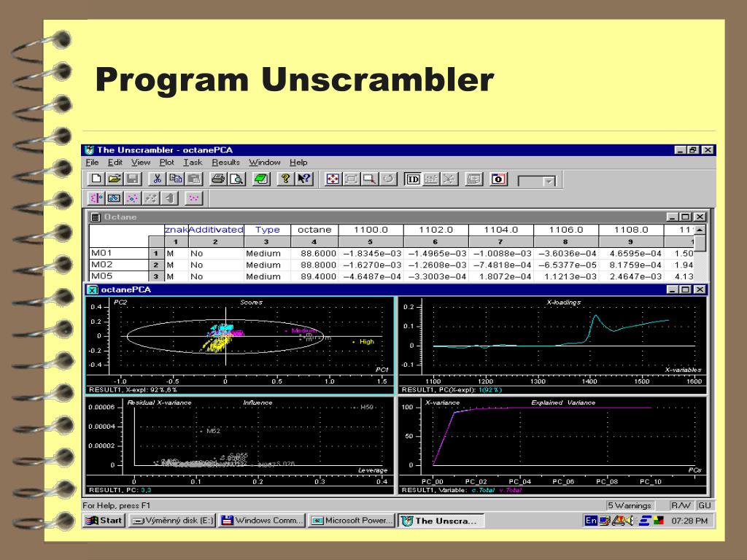Click the context help arrow-question icon
This screenshot has height=560, width=747.
coord(304,179)
